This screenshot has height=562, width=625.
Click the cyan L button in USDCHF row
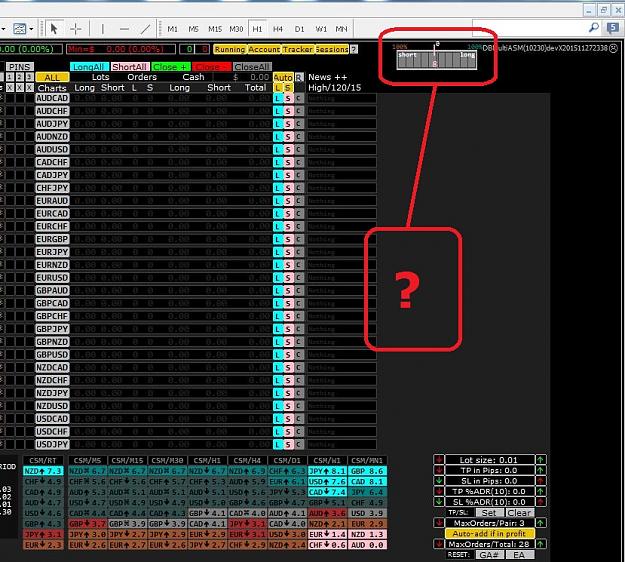(x=278, y=432)
